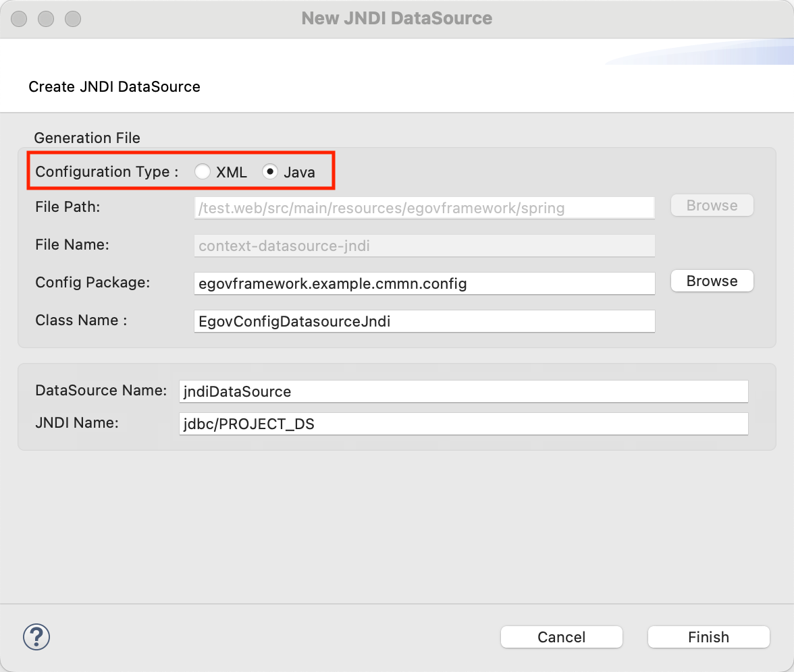Focus the Config Package input field
794x672 pixels.
(x=424, y=283)
